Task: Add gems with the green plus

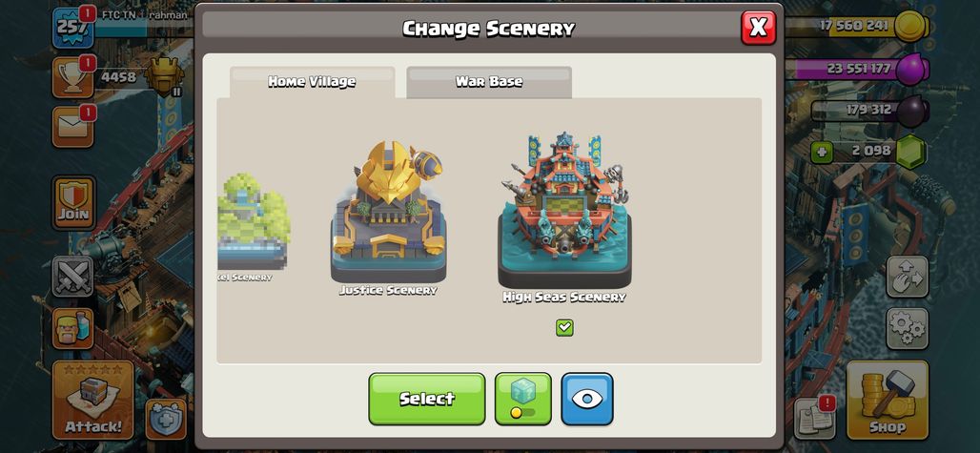Action: pos(821,152)
